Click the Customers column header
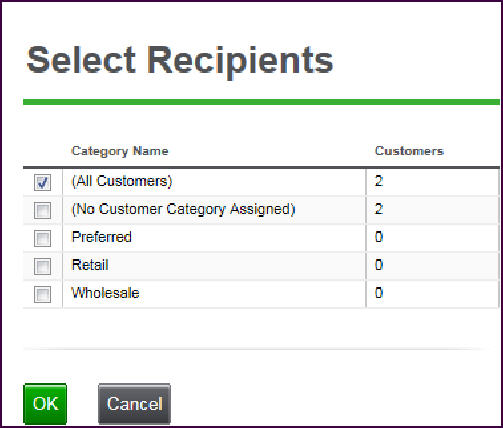 [x=409, y=151]
